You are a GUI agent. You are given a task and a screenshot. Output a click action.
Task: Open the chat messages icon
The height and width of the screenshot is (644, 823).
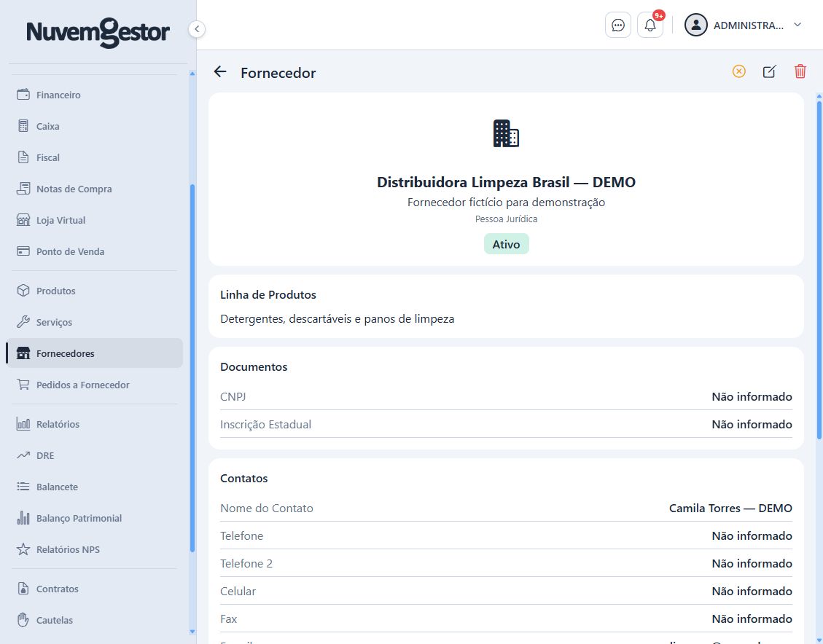617,25
